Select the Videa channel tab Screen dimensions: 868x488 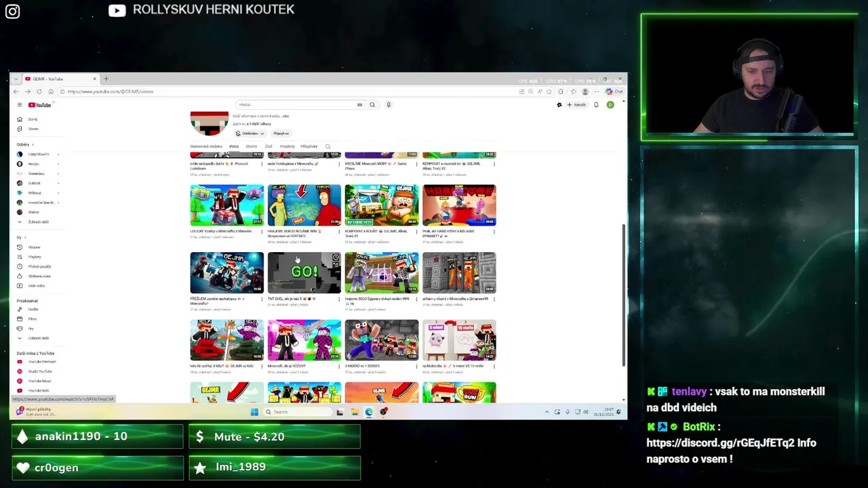pos(234,146)
